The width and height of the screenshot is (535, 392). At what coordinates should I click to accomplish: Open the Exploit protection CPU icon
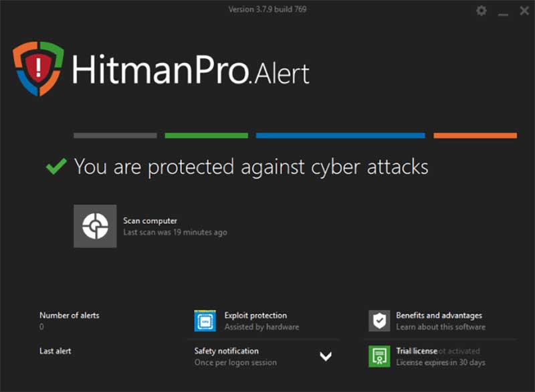[205, 321]
